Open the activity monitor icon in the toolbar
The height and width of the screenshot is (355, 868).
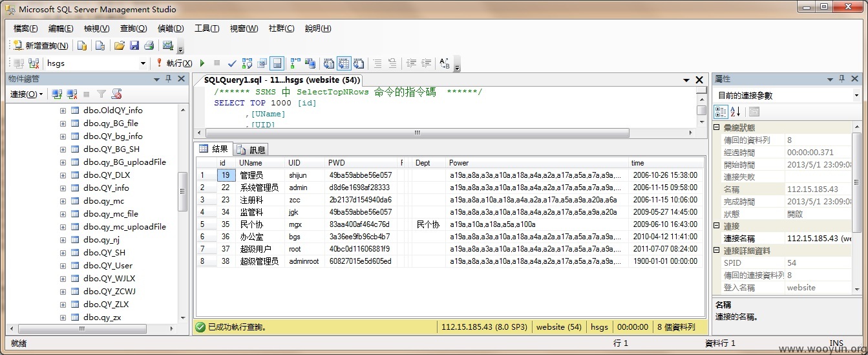tap(168, 45)
